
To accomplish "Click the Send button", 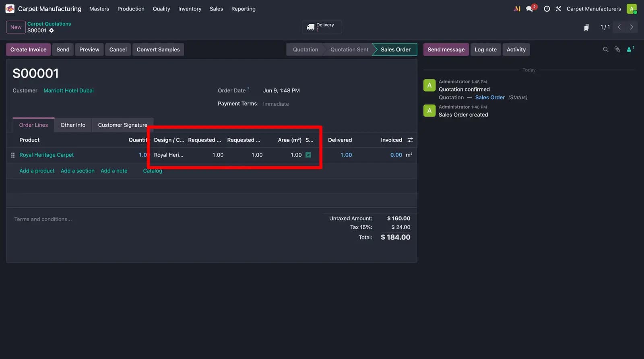I will [x=63, y=49].
